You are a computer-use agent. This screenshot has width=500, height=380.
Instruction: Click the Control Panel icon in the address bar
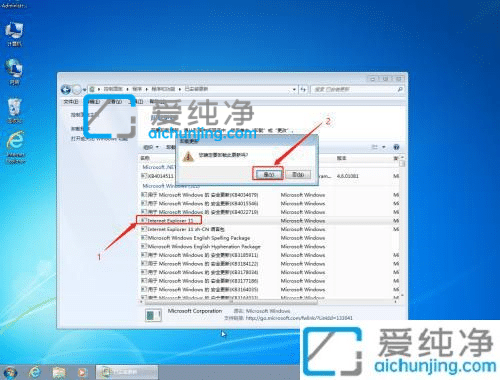coord(92,89)
